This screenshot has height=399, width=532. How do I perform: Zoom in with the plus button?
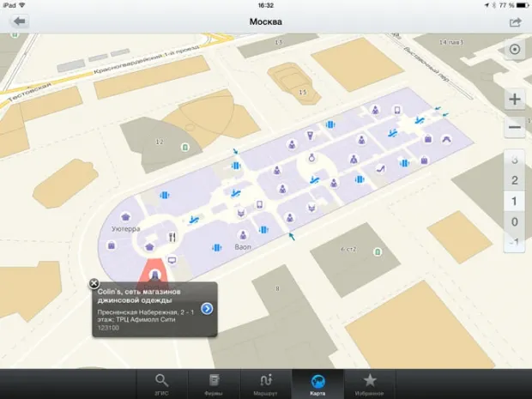point(515,99)
